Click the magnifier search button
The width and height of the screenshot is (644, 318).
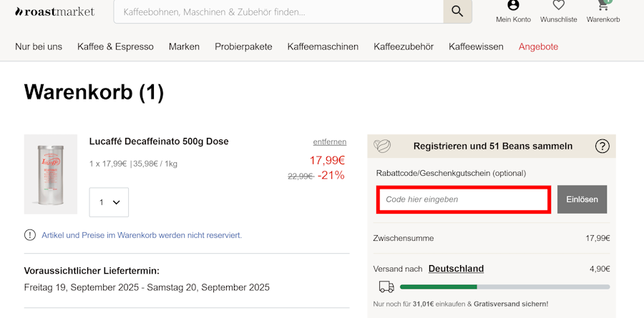(457, 11)
